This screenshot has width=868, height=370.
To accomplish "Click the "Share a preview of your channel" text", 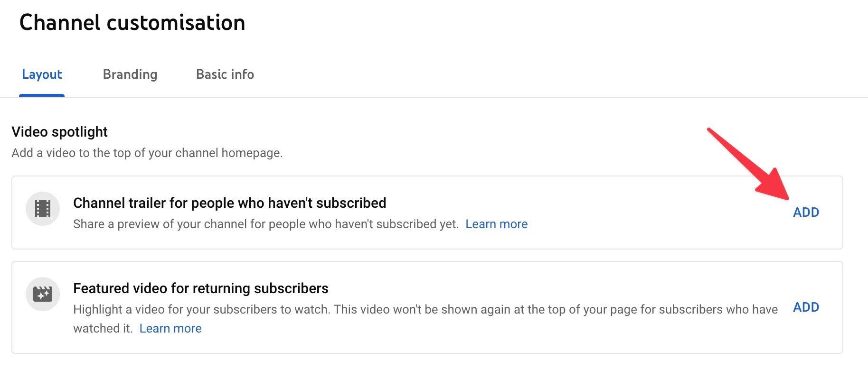I will (x=266, y=224).
